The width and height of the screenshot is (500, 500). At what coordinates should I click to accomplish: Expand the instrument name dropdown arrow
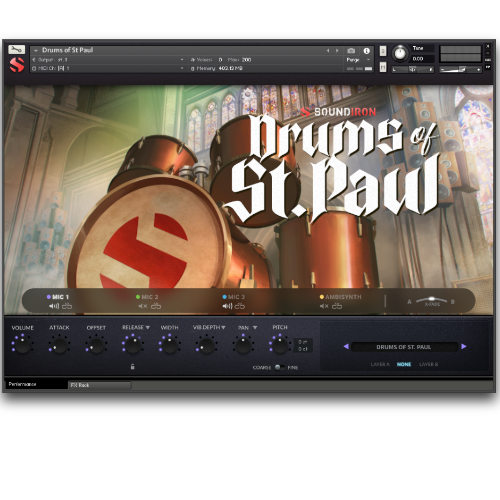coord(36,51)
